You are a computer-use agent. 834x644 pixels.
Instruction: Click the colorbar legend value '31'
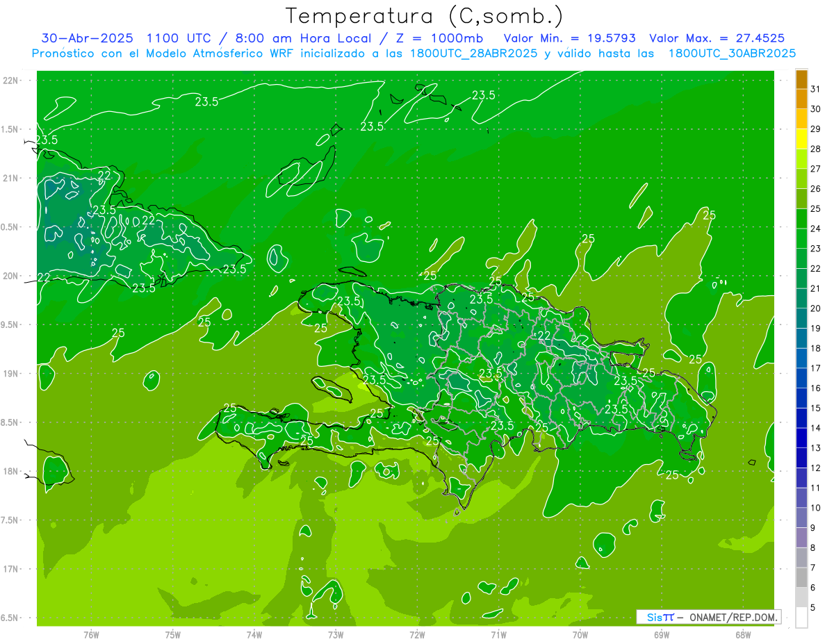pyautogui.click(x=816, y=89)
